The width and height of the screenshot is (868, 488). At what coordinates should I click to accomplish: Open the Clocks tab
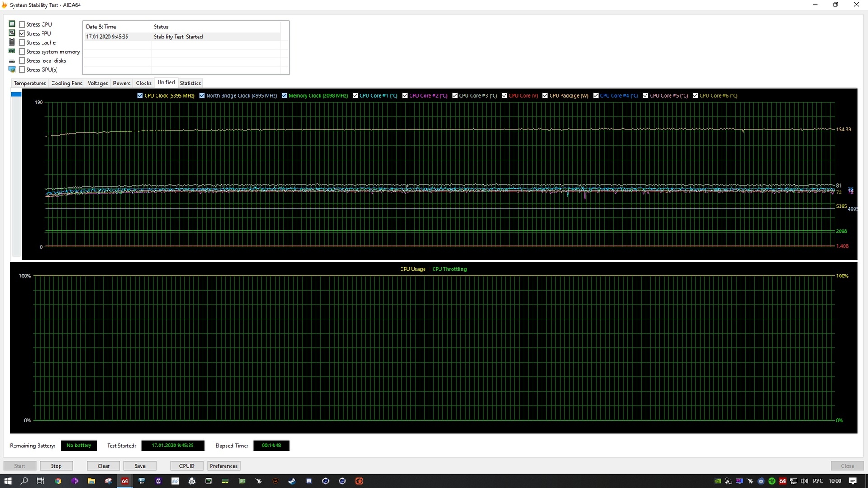coord(144,83)
